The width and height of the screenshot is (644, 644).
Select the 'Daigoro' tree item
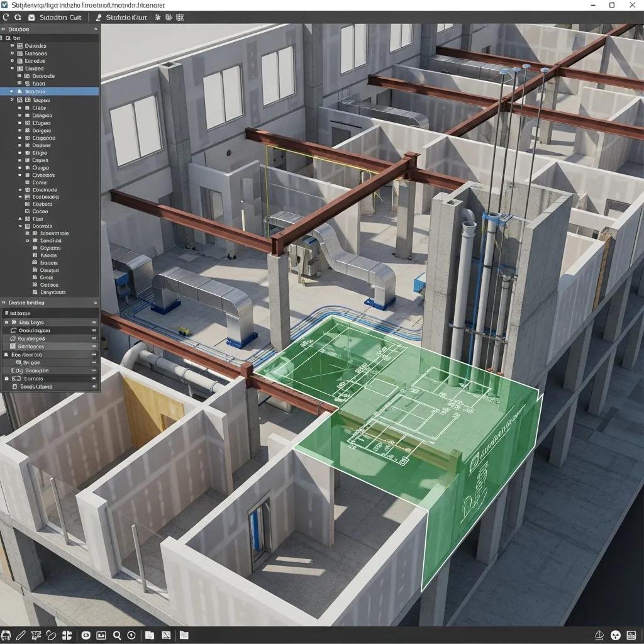coord(42,131)
